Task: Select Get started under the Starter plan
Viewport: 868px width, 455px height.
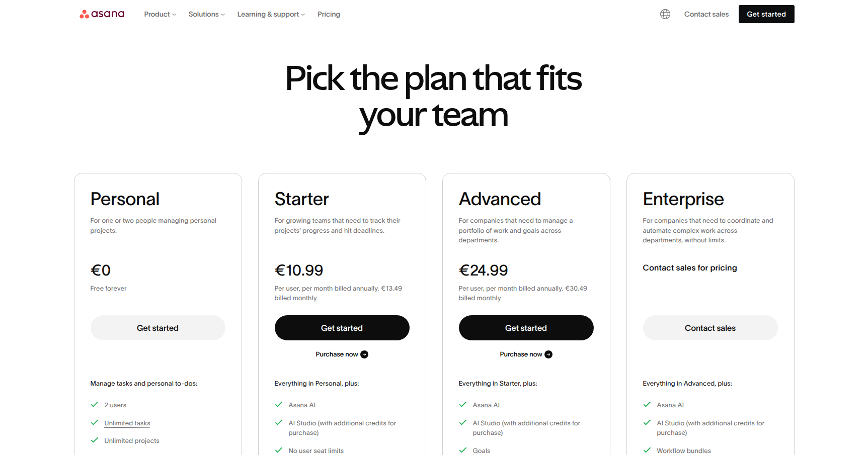Action: click(342, 328)
